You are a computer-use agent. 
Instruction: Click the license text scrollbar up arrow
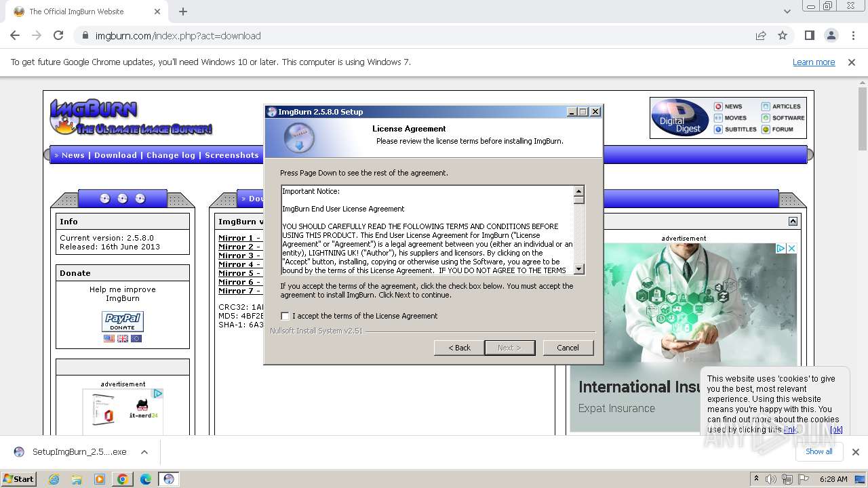point(578,190)
